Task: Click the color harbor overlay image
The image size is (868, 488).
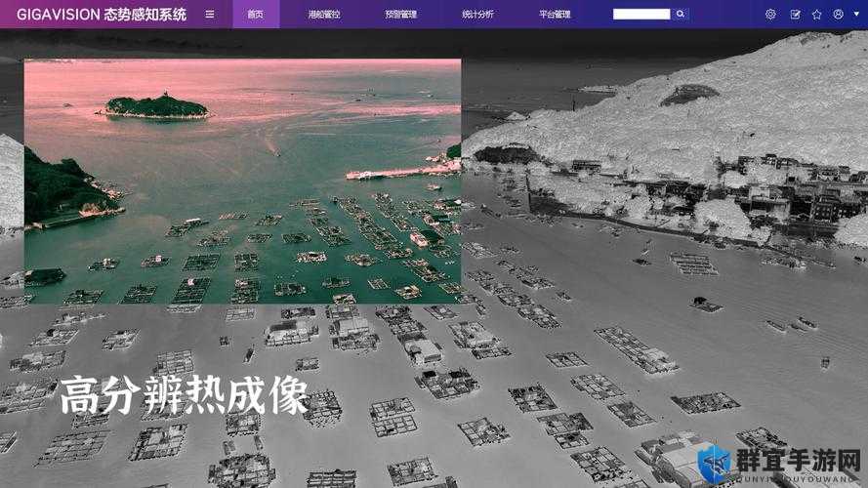Action: coord(242,181)
